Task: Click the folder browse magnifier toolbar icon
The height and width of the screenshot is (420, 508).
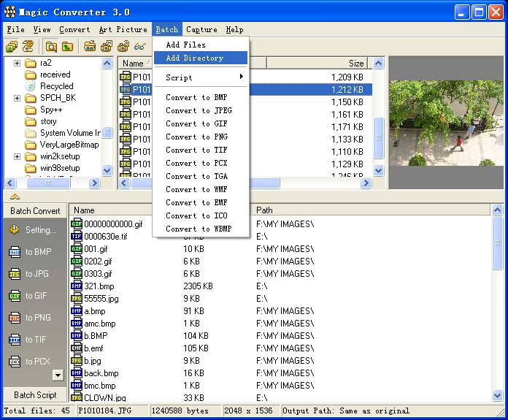Action: click(x=51, y=46)
